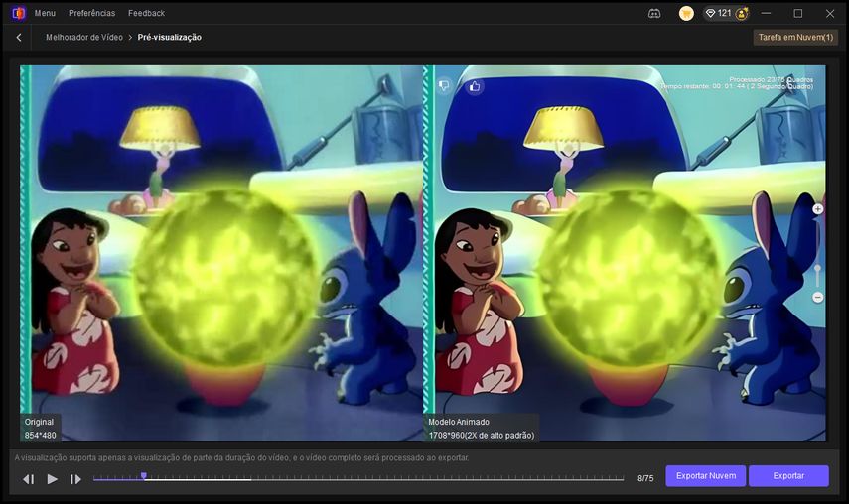The height and width of the screenshot is (504, 849).
Task: Select the Pré-visualização breadcrumb
Action: pos(170,38)
